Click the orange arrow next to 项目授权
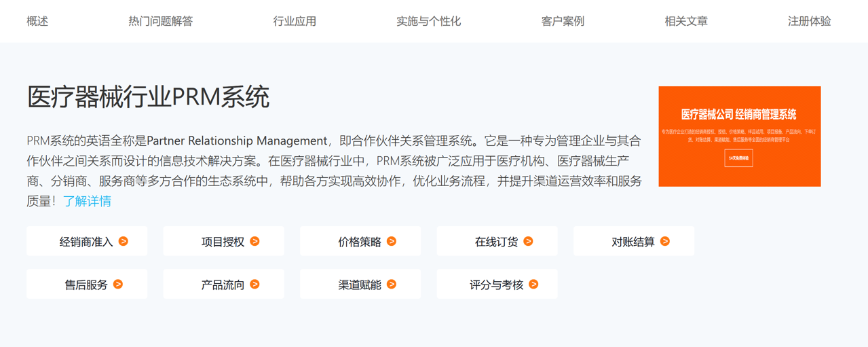868x347 pixels. point(254,241)
